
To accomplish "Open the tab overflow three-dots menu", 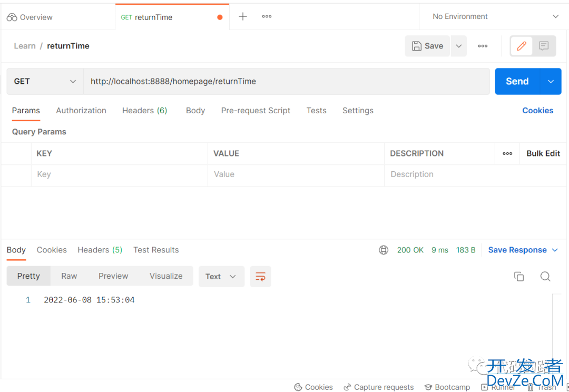I will tap(267, 17).
